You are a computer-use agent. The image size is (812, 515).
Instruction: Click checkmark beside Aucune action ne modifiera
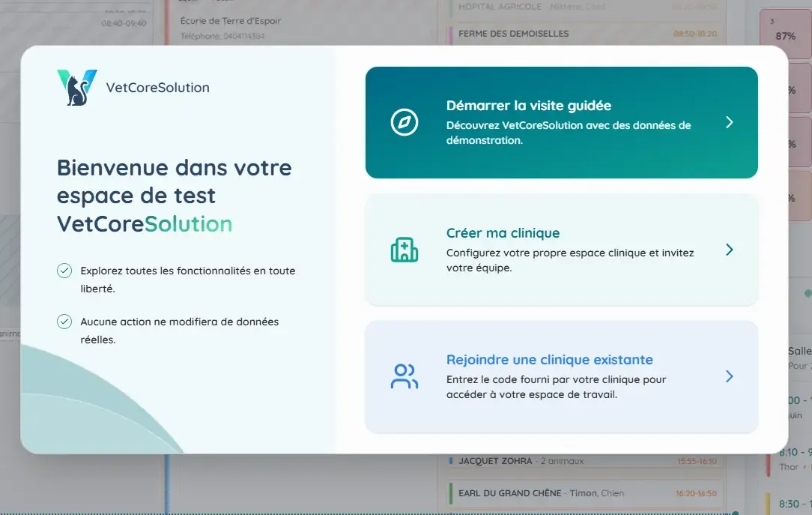coord(64,322)
